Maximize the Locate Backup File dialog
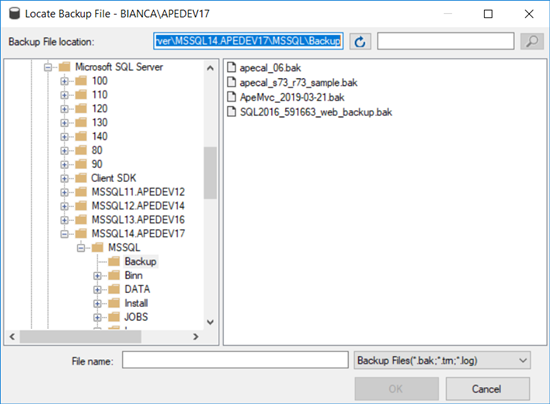 pyautogui.click(x=488, y=14)
